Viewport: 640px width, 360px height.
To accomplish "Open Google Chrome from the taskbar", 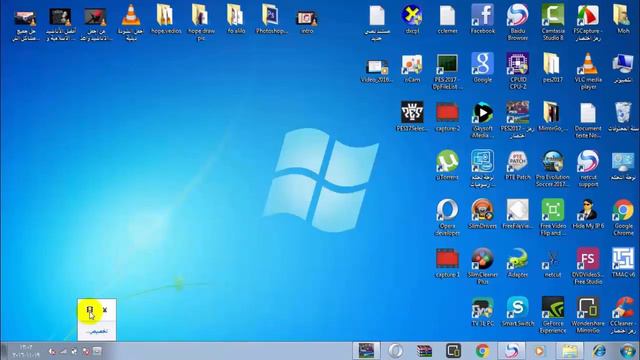I will tap(482, 351).
